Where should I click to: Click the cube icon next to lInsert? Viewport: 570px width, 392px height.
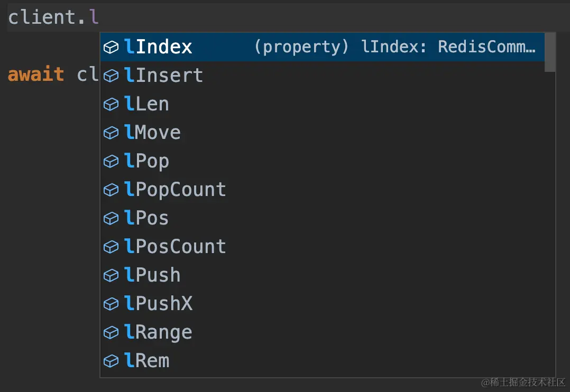111,76
